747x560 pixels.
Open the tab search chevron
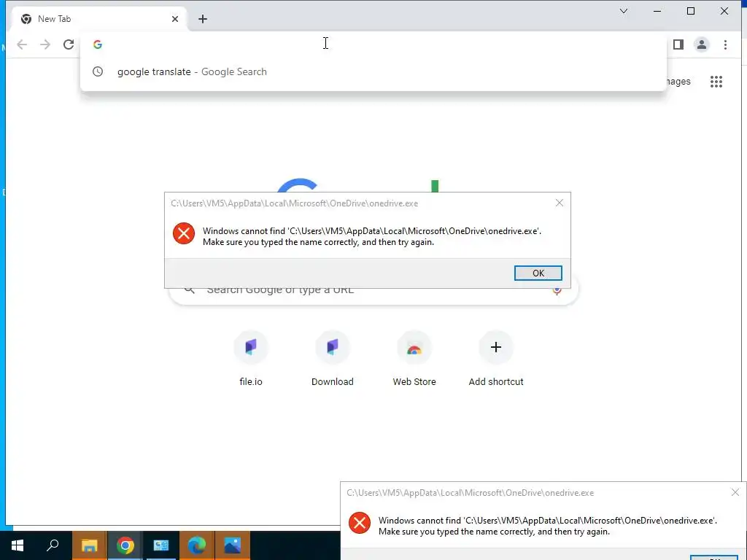(624, 11)
